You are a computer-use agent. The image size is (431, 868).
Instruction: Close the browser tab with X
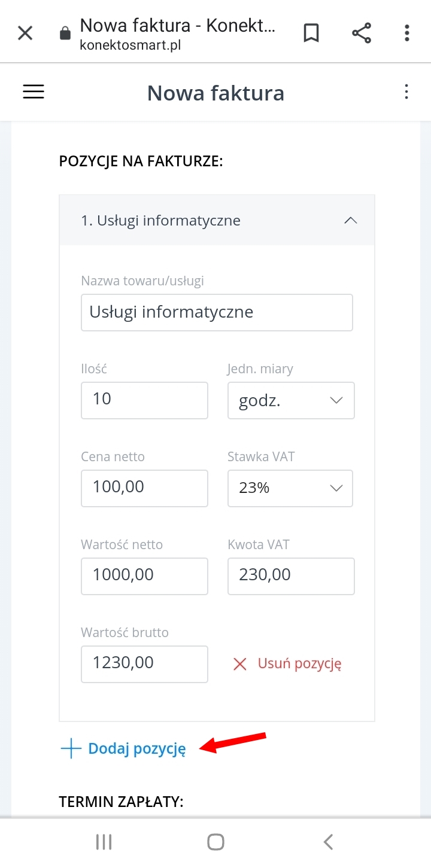(25, 32)
